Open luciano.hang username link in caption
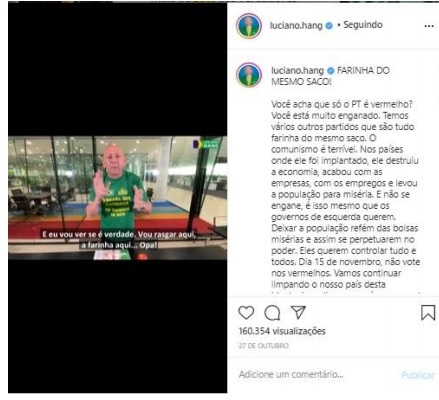The width and height of the screenshot is (439, 400). coord(297,71)
